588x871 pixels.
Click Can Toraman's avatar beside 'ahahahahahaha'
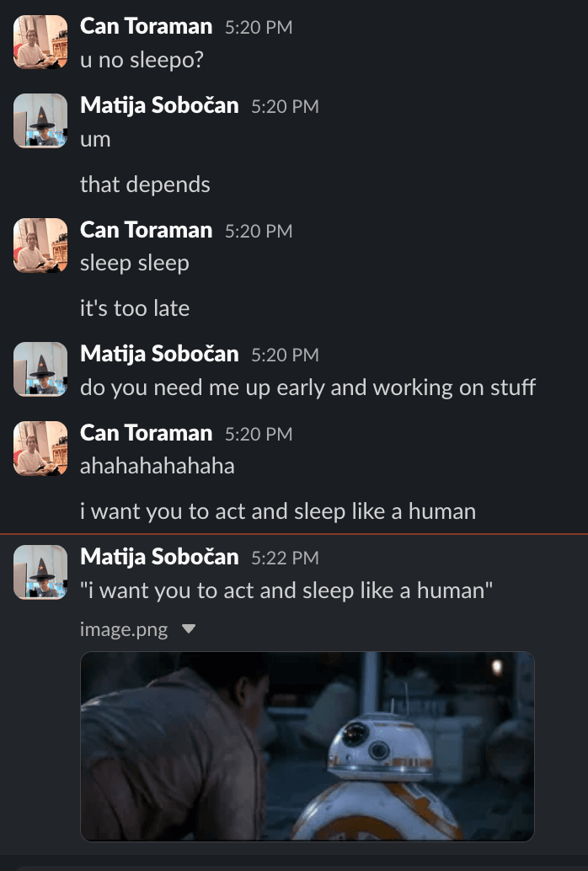tap(40, 449)
